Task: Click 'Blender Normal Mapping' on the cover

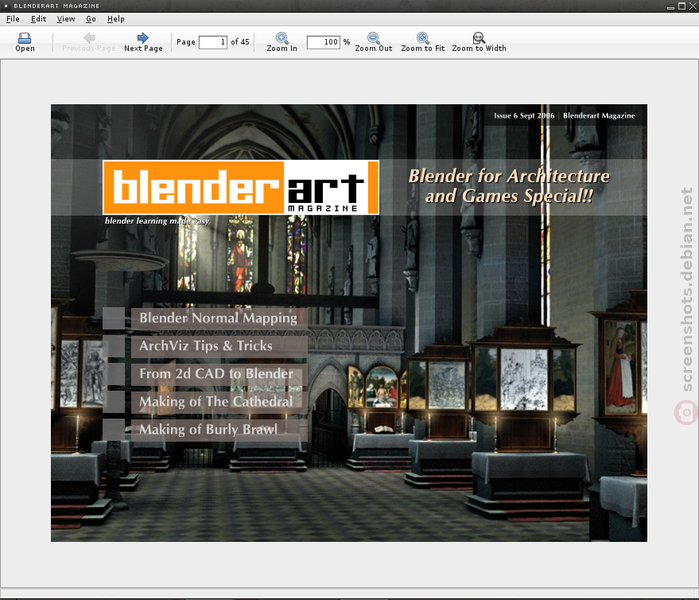Action: 218,318
